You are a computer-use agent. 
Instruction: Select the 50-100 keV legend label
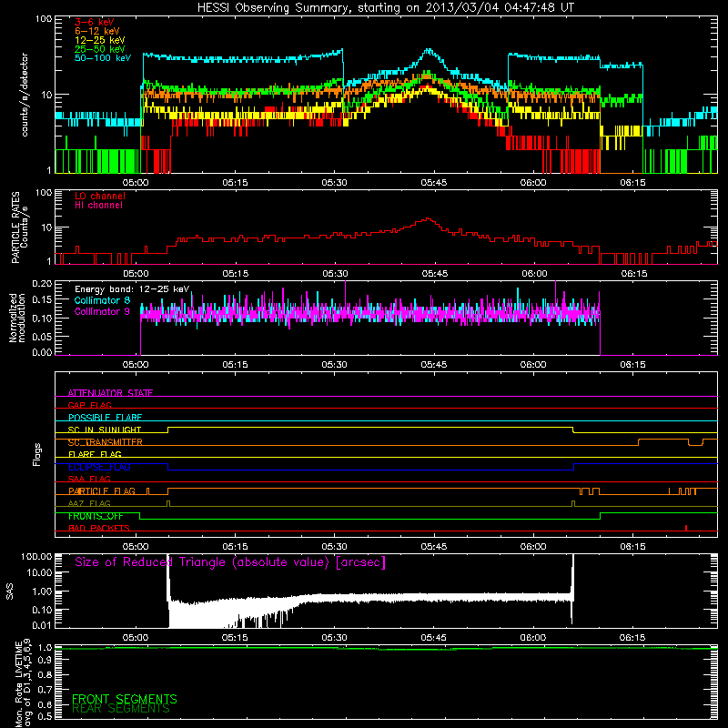click(103, 58)
